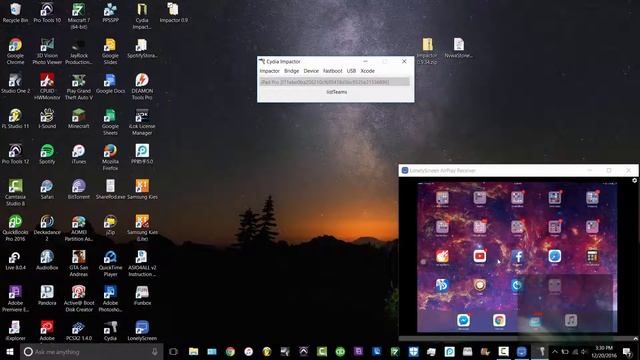Select the 3D Vision Photo Viewer icon
This screenshot has height=360, width=640.
[47, 51]
